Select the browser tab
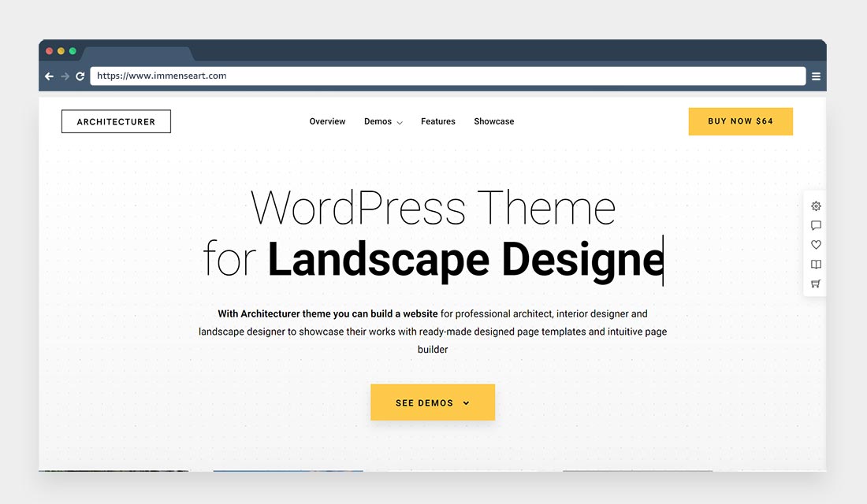Viewport: 867px width, 504px height. point(137,54)
